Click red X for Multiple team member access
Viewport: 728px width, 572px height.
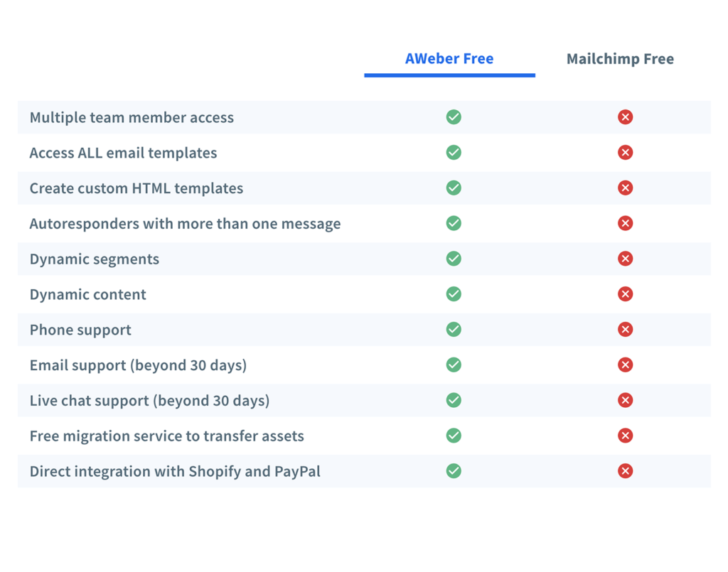coord(625,117)
